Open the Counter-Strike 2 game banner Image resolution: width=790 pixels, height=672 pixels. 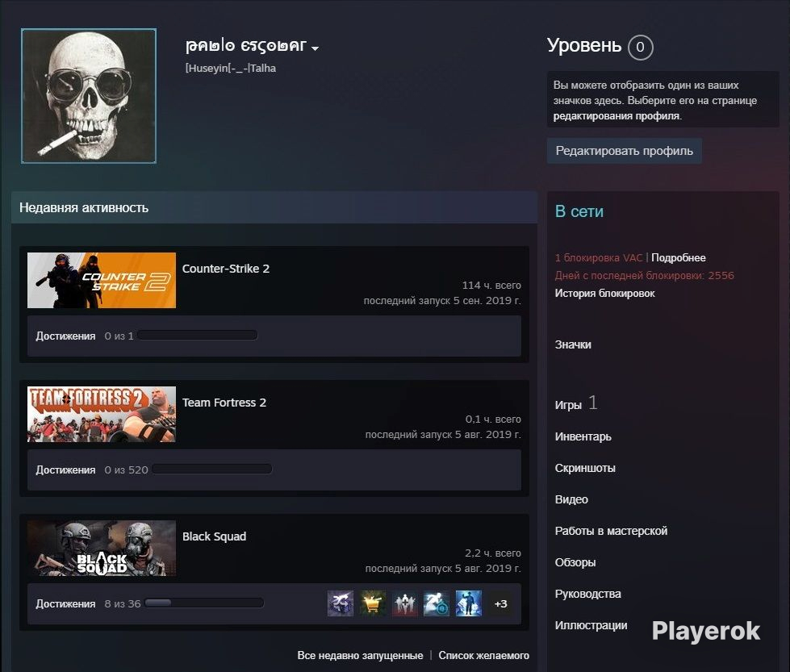[101, 280]
